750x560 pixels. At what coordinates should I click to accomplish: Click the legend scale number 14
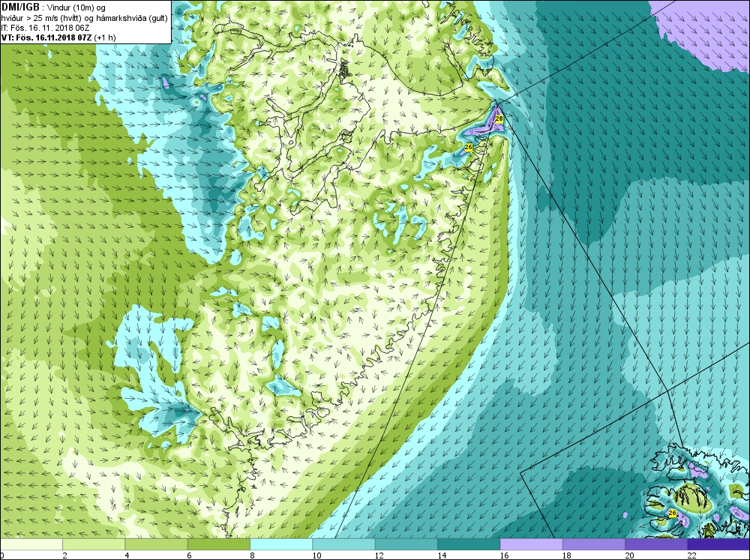442,556
